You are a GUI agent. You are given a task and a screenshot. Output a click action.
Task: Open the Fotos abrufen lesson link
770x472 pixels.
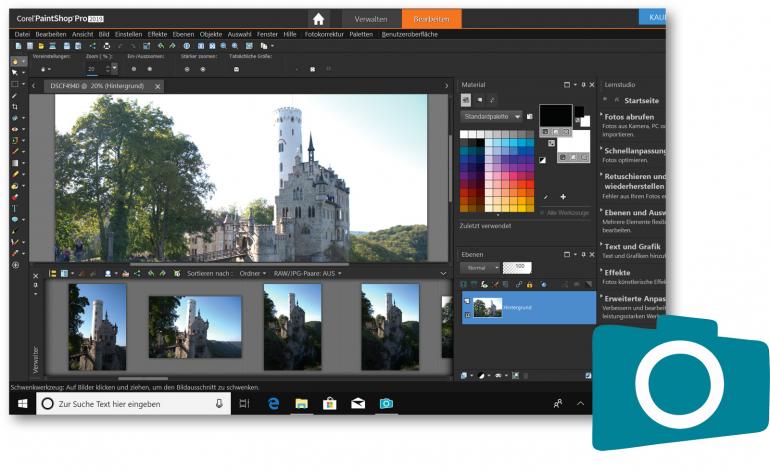629,117
